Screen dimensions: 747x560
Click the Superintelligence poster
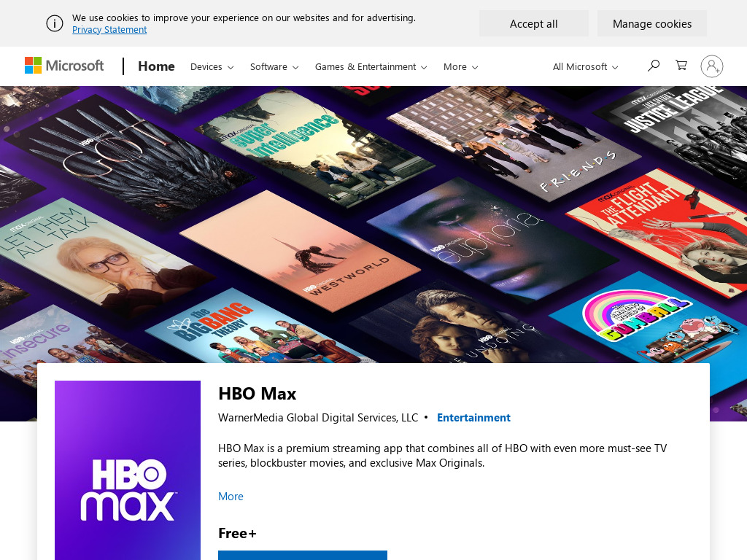point(314,147)
